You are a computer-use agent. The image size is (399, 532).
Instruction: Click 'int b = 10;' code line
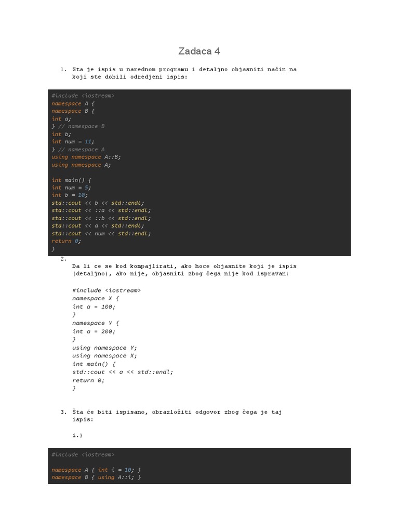click(x=70, y=195)
